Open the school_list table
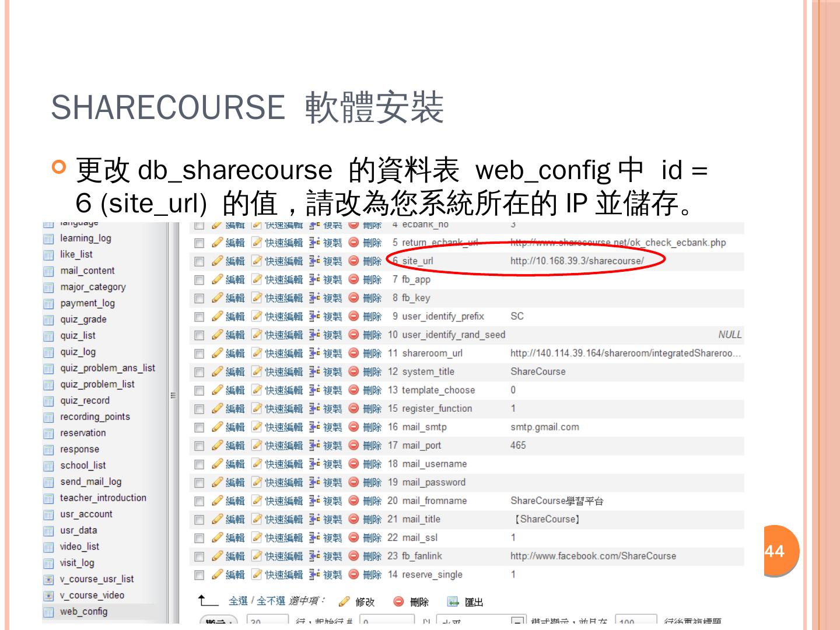Screen dimensions: 840x630 tap(83, 466)
